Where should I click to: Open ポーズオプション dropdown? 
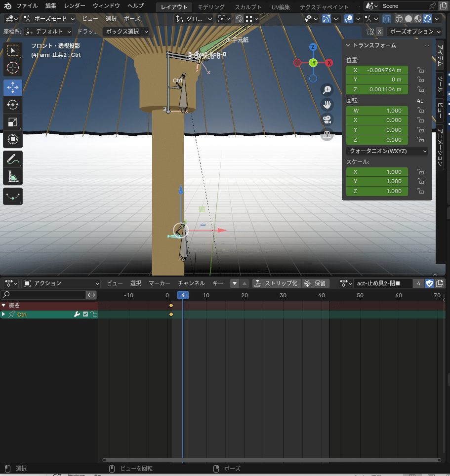click(x=415, y=31)
